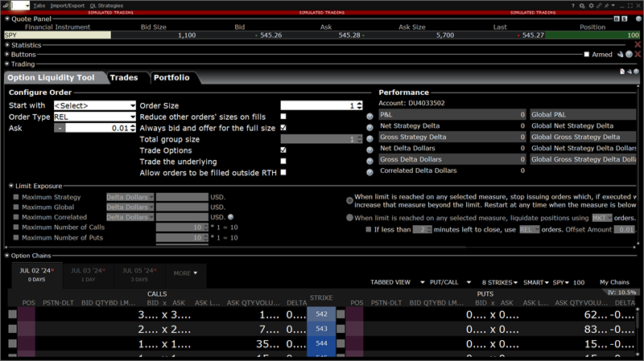This screenshot has height=361, width=644.
Task: Click the 543 strike button
Action: click(321, 329)
